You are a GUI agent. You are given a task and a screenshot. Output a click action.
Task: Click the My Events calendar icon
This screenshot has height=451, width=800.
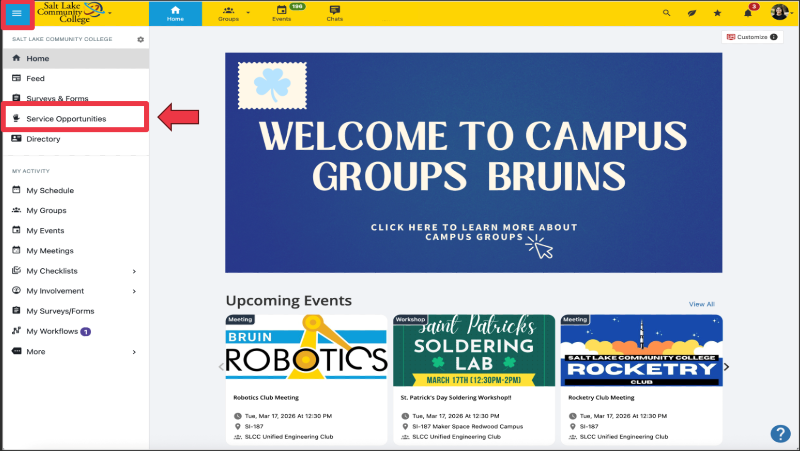[16, 230]
